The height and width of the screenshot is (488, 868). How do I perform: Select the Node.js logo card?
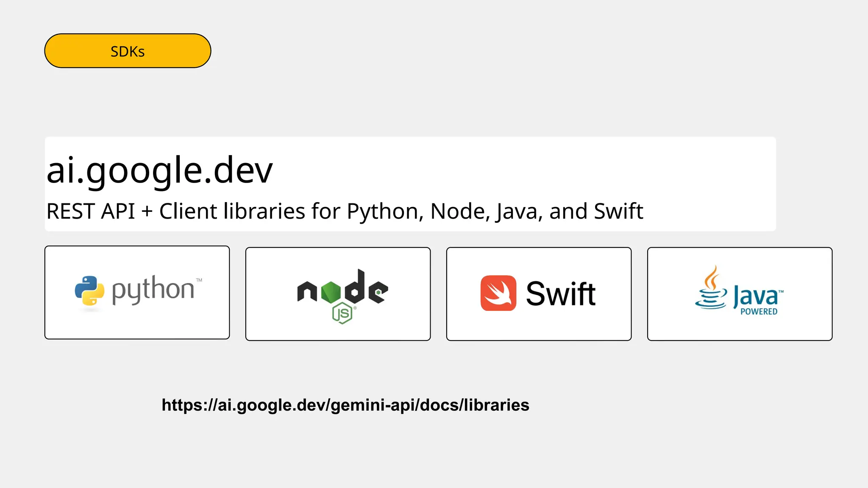pyautogui.click(x=338, y=294)
